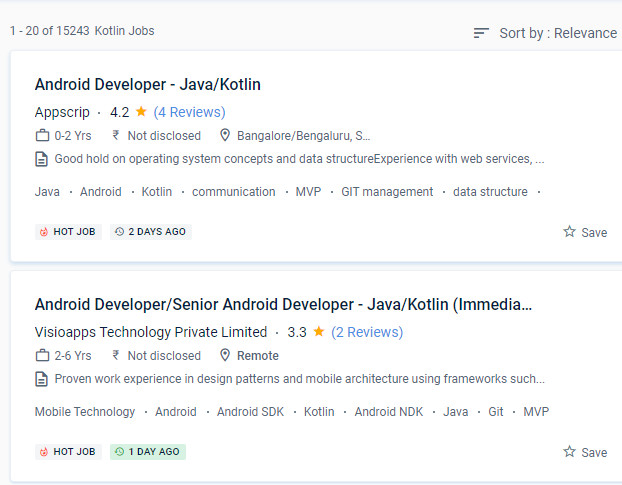Viewport: 622px width, 485px height.
Task: Select HOT JOB badge on Appscrip listing
Action: 68,232
